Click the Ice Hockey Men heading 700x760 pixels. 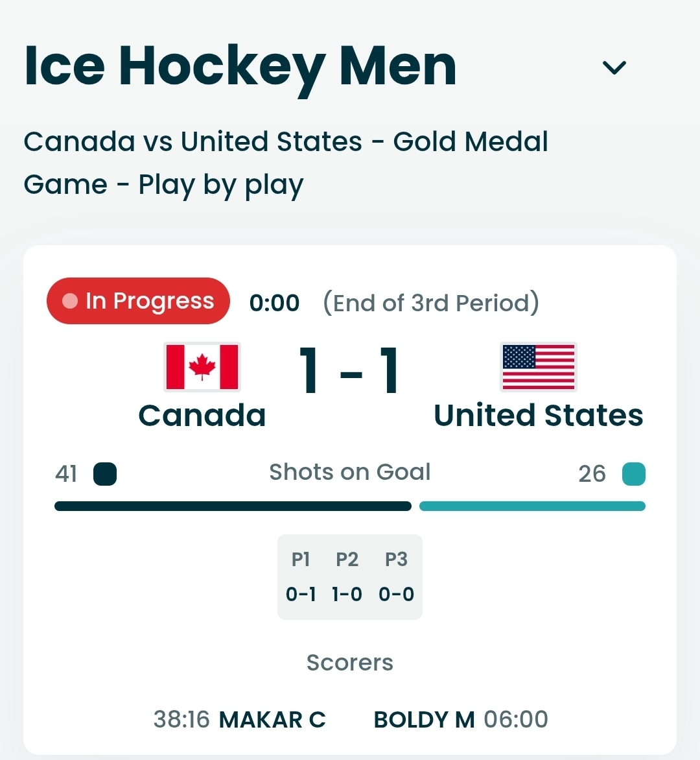[240, 67]
